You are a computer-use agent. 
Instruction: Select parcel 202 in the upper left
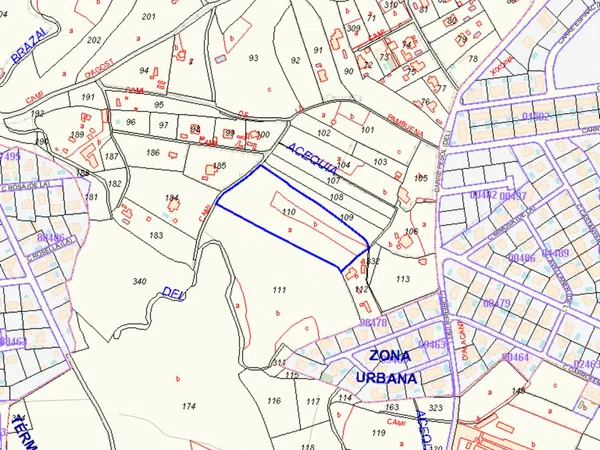pos(94,40)
